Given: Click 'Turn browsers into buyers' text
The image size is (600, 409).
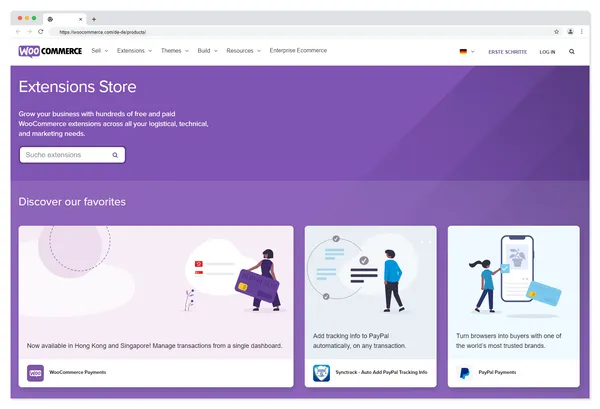Looking at the screenshot, I should (x=509, y=341).
